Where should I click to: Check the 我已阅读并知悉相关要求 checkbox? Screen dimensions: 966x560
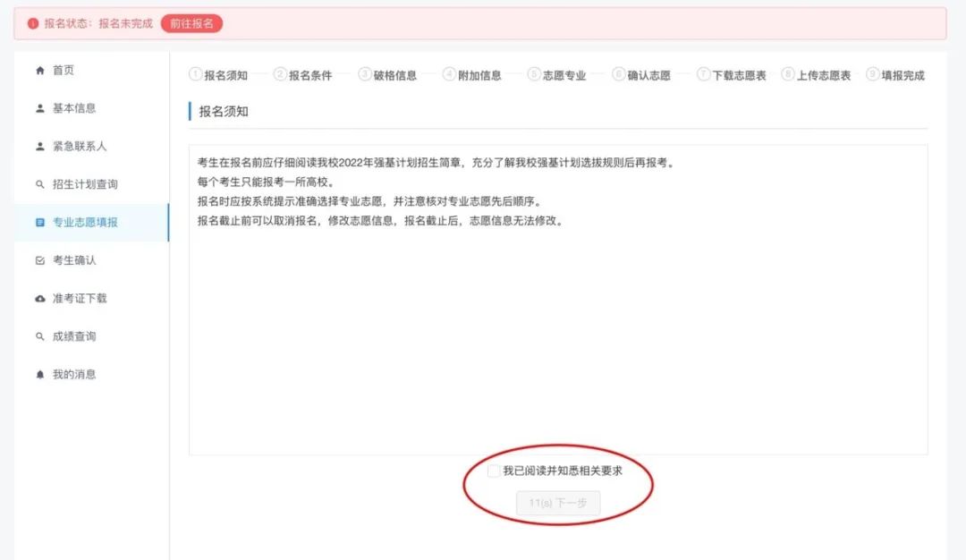pos(493,470)
